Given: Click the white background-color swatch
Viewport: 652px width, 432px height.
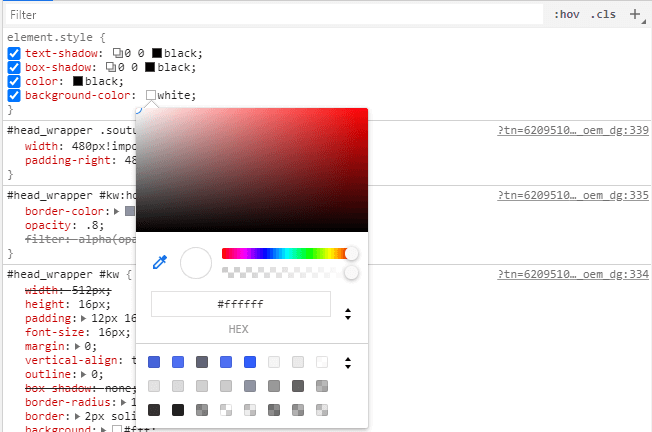Looking at the screenshot, I should coord(151,95).
